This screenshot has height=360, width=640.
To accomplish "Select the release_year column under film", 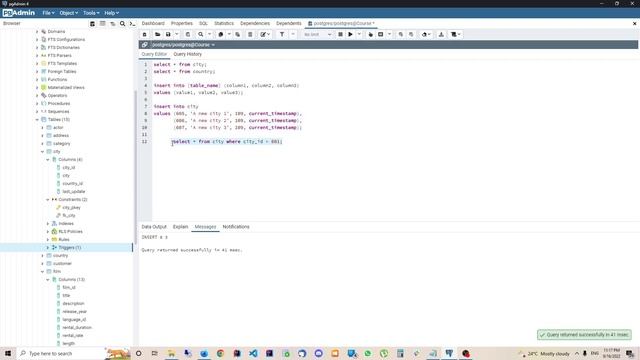I will pyautogui.click(x=74, y=312).
